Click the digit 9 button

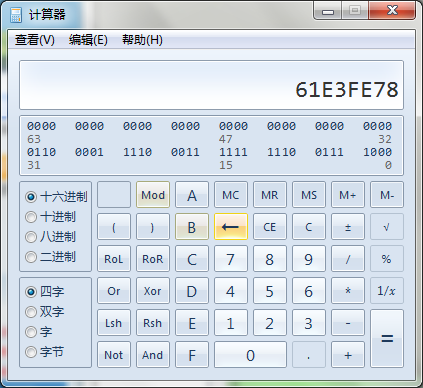[x=309, y=259]
